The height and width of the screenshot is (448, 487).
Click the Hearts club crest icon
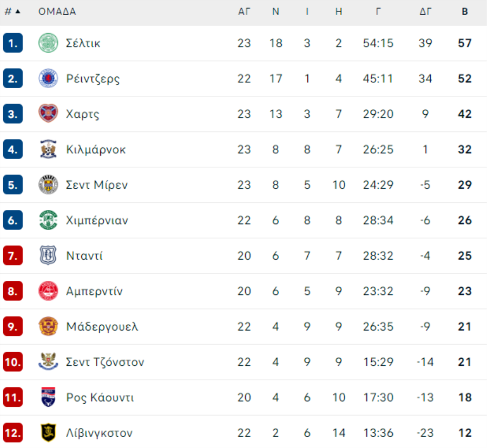coord(48,114)
